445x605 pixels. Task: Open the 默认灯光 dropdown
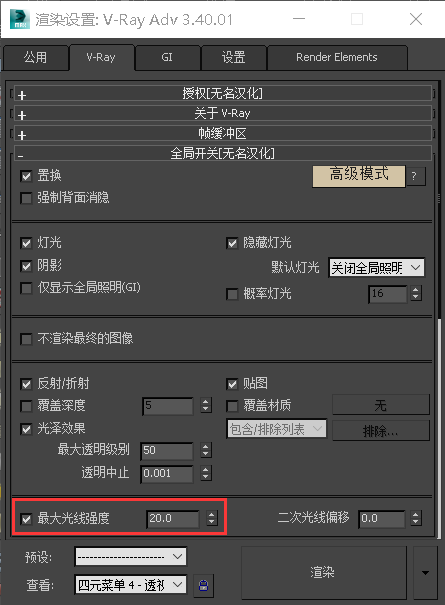pos(376,267)
